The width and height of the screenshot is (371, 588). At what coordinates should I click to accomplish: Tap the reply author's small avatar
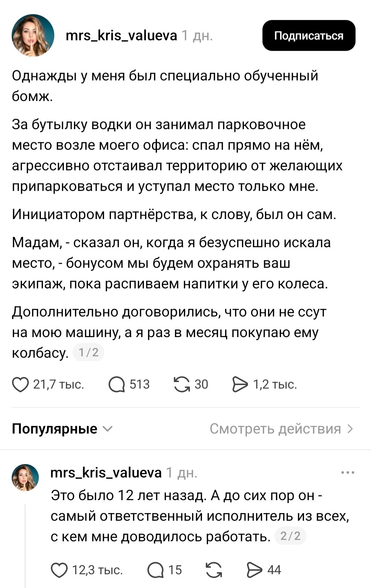(x=25, y=477)
